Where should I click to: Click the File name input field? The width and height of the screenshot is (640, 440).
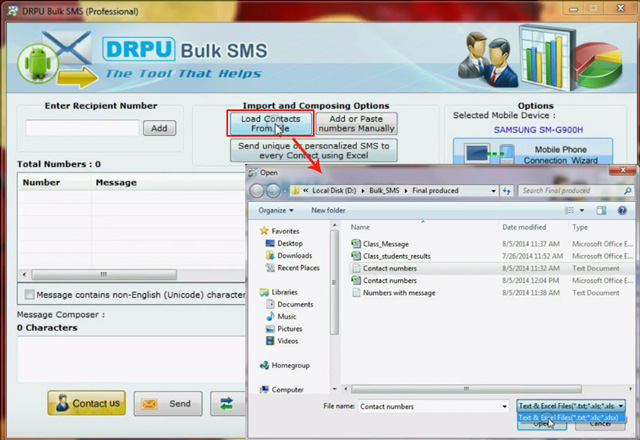coord(429,407)
